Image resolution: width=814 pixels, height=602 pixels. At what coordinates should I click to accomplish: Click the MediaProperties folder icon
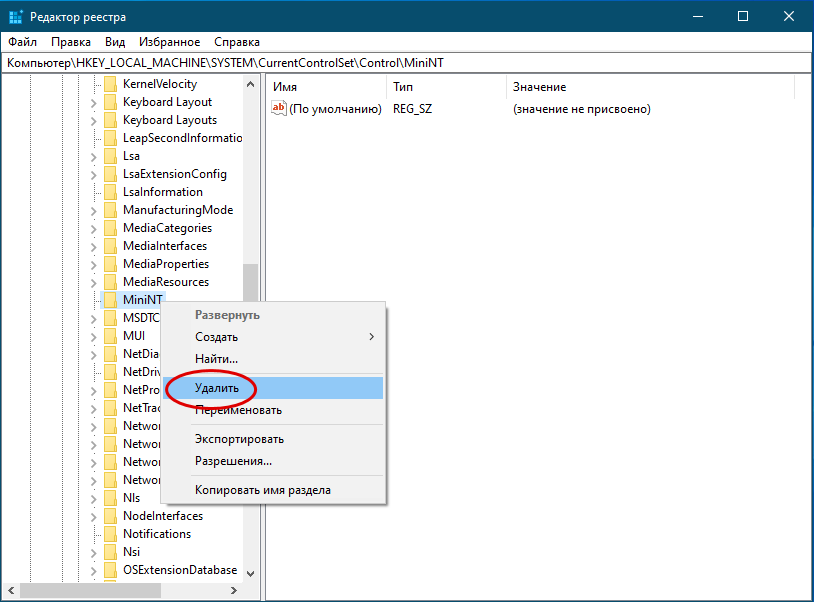[x=110, y=264]
